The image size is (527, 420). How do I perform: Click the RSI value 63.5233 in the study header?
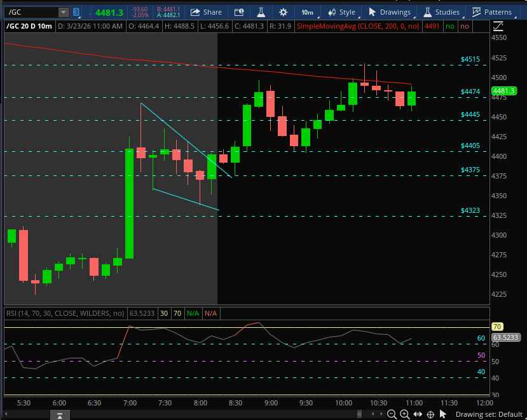[x=142, y=313]
